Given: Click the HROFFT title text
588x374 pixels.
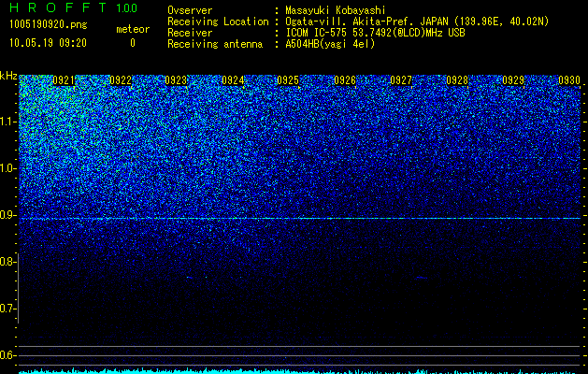Looking at the screenshot, I should [58, 7].
